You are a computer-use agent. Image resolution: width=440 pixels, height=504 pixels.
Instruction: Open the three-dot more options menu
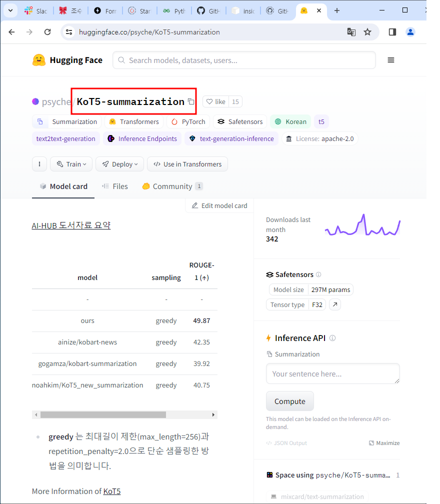(39, 164)
